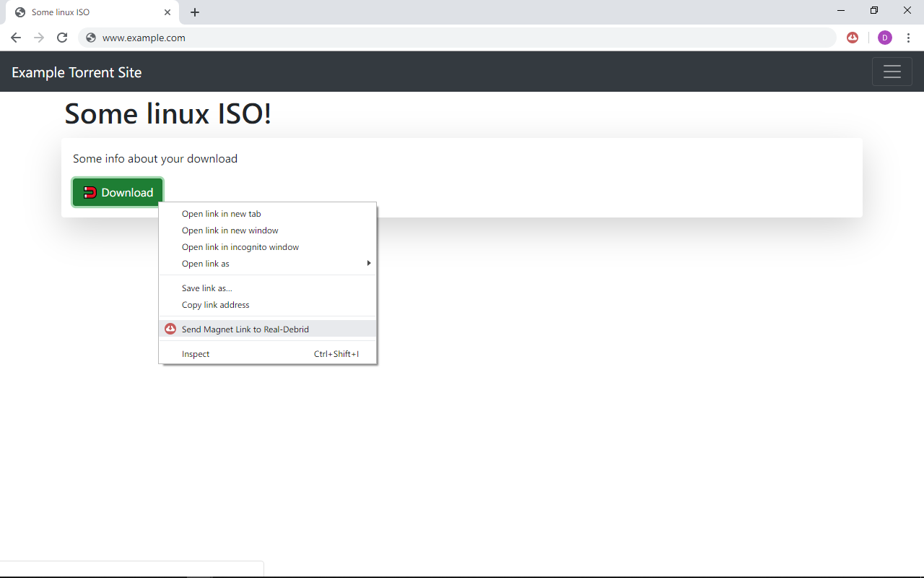
Task: Click the magnet icon inside the Download button
Action: point(90,192)
